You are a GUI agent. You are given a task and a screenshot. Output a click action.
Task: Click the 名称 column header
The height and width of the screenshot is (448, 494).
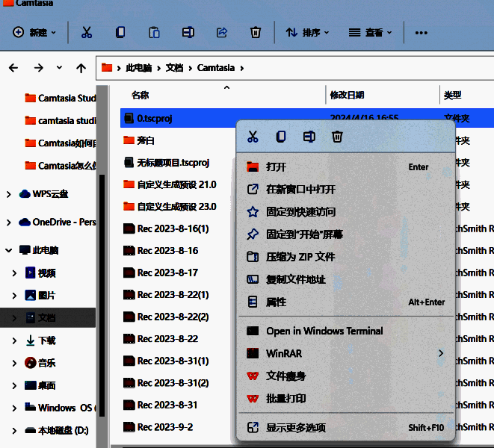click(141, 96)
